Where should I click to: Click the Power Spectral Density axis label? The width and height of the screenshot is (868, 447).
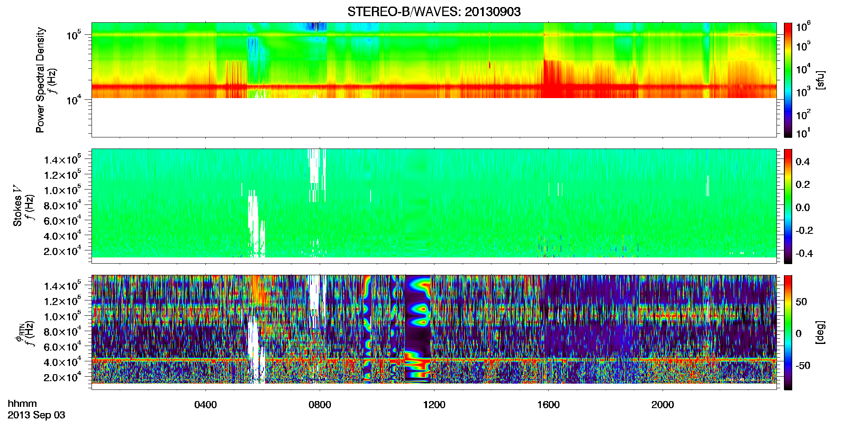click(x=40, y=80)
